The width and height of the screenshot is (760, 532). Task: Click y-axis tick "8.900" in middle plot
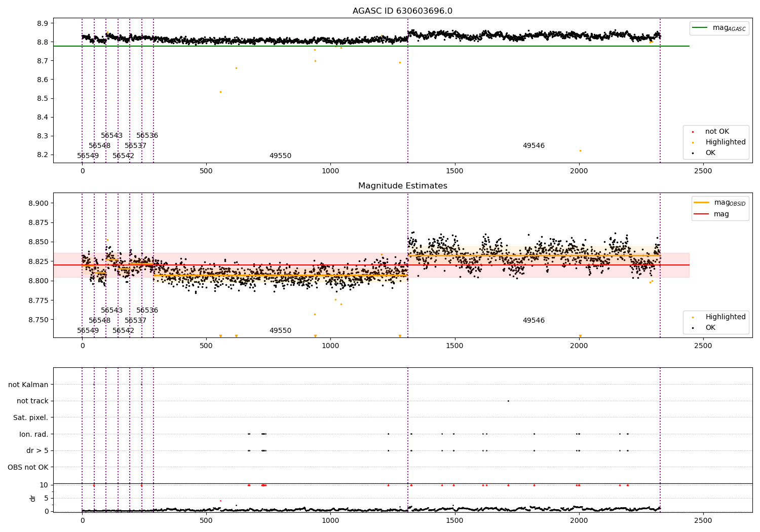coord(39,203)
